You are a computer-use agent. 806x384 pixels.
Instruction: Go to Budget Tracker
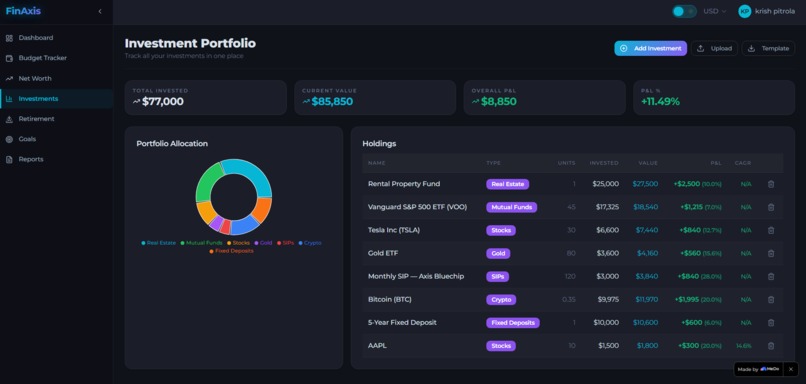coord(57,58)
